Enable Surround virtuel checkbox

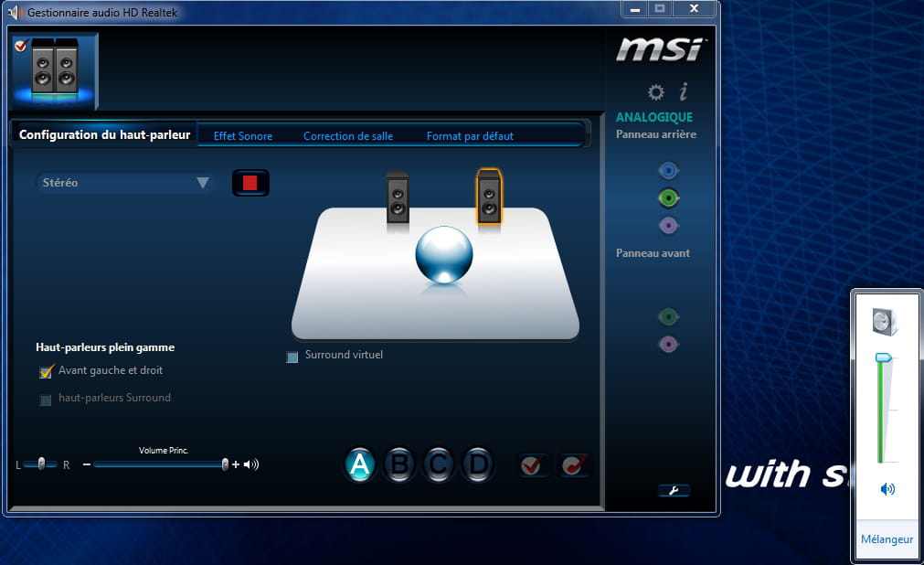(292, 357)
